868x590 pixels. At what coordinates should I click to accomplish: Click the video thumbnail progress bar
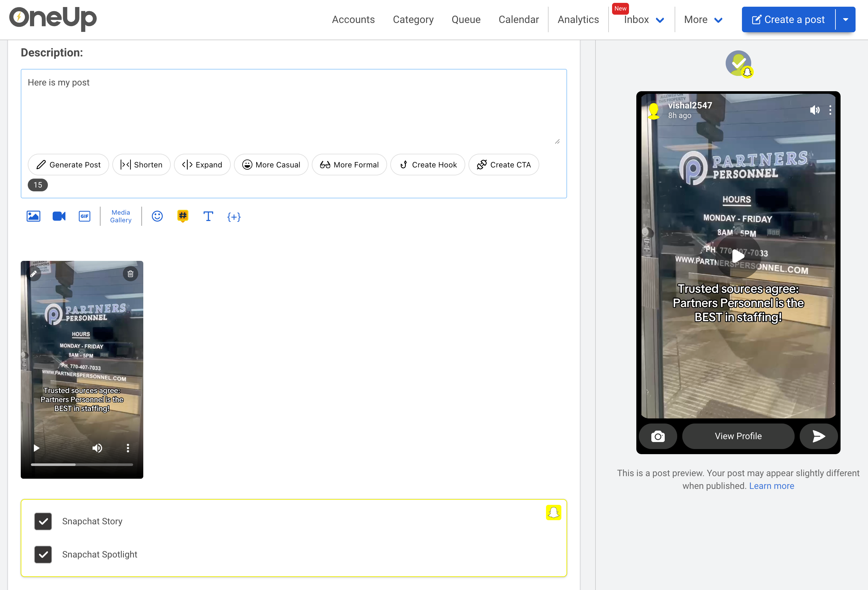(x=82, y=465)
